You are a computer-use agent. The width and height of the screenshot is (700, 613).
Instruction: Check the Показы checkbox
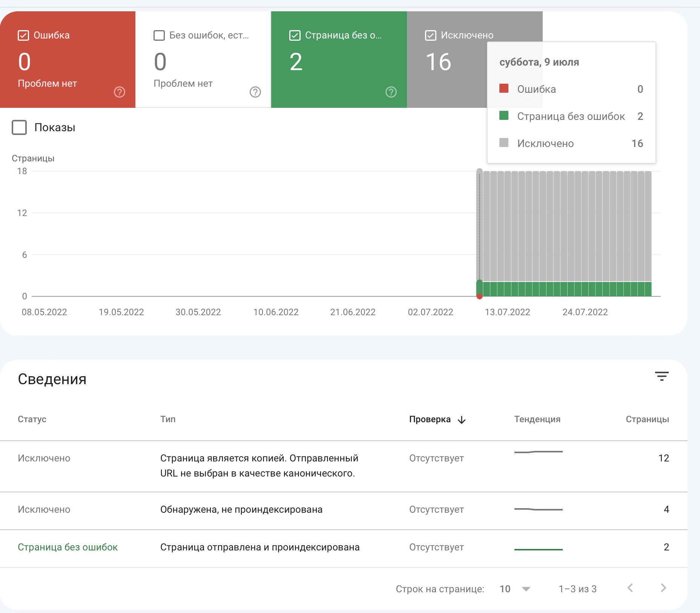[19, 127]
